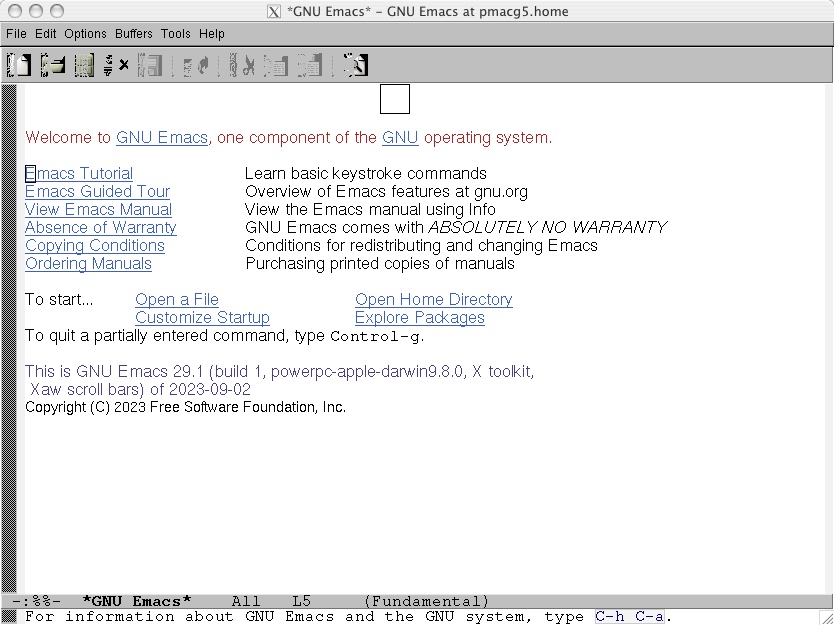Open the Absence of Warranty link
Viewport: 834px width, 625px height.
pos(101,228)
